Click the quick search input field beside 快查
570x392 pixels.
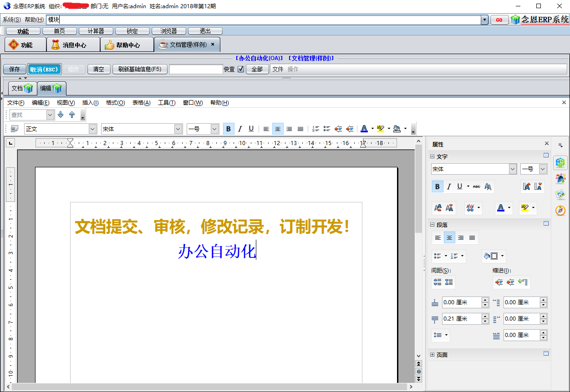(196, 69)
